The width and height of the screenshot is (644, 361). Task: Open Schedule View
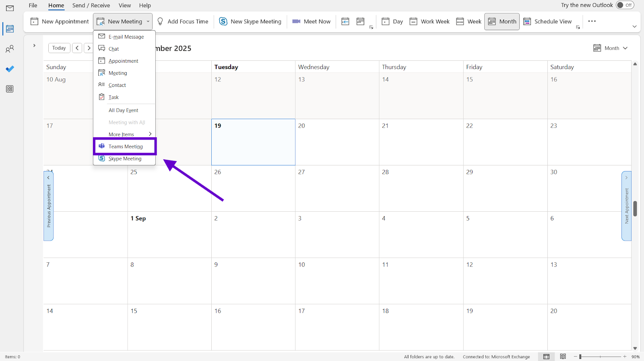point(547,21)
